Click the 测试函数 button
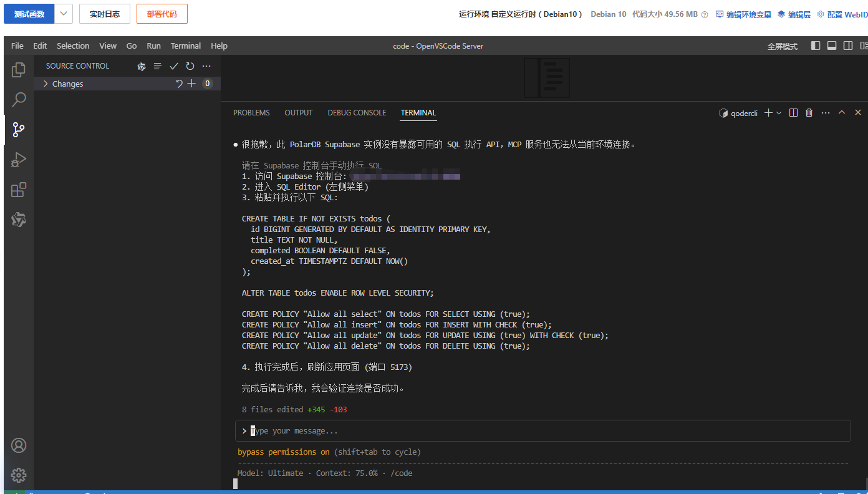This screenshot has width=868, height=494. tap(29, 14)
